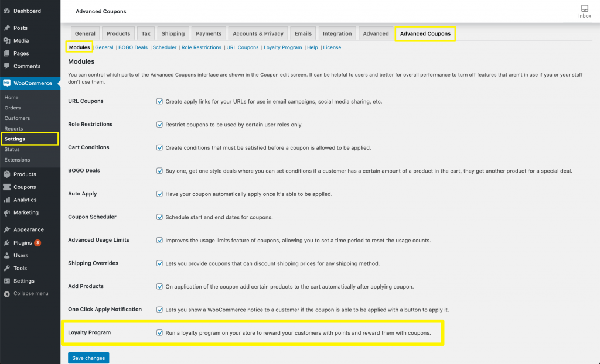Open the Advanced tab
600x364 pixels.
[376, 33]
